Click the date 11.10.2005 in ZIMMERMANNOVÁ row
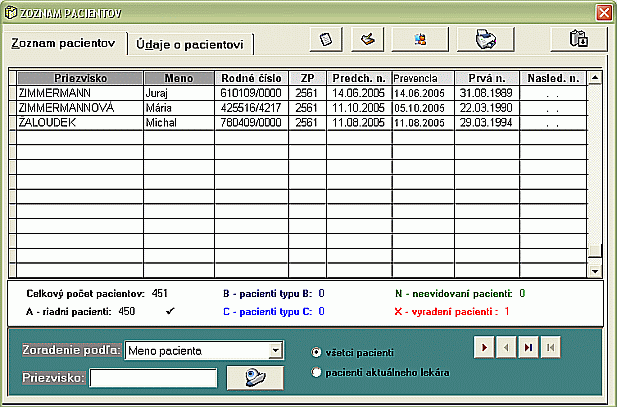Screen dimensions: 617x407 (358, 108)
